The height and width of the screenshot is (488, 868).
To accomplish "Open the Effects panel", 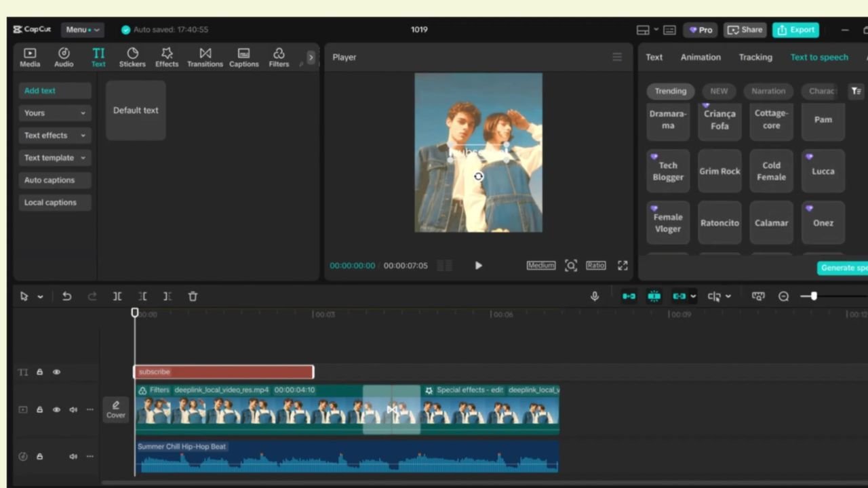I will pyautogui.click(x=166, y=57).
